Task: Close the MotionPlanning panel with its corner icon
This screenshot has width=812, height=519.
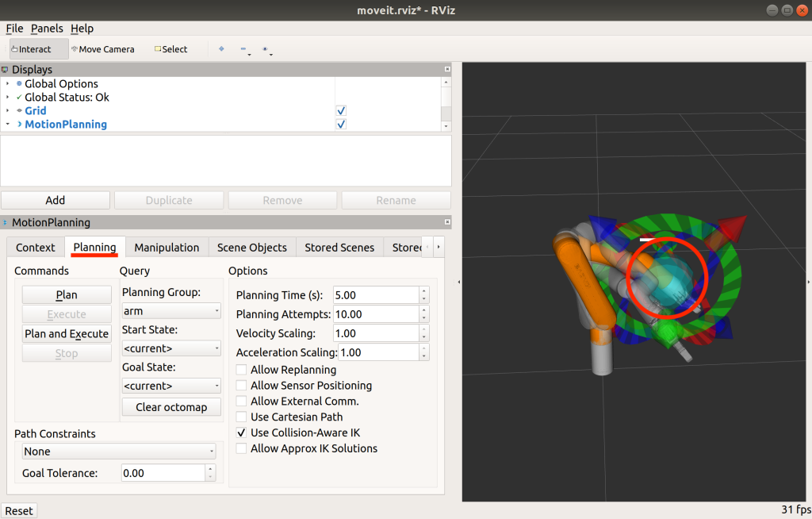Action: tap(447, 223)
